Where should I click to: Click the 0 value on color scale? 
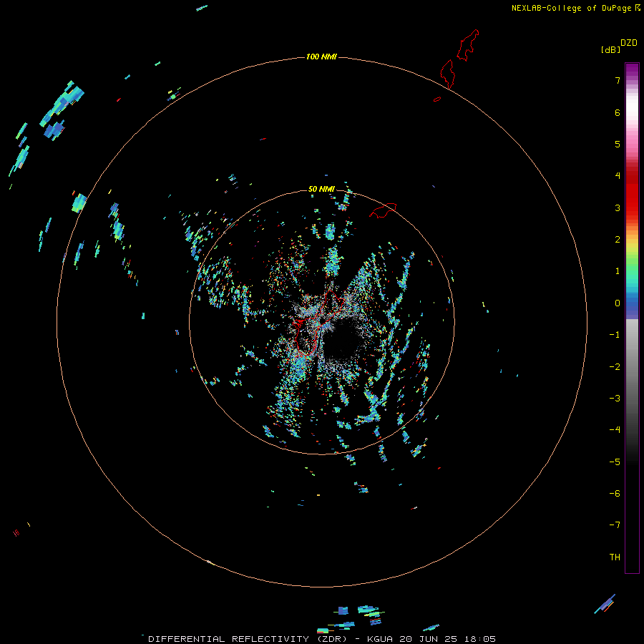point(618,303)
